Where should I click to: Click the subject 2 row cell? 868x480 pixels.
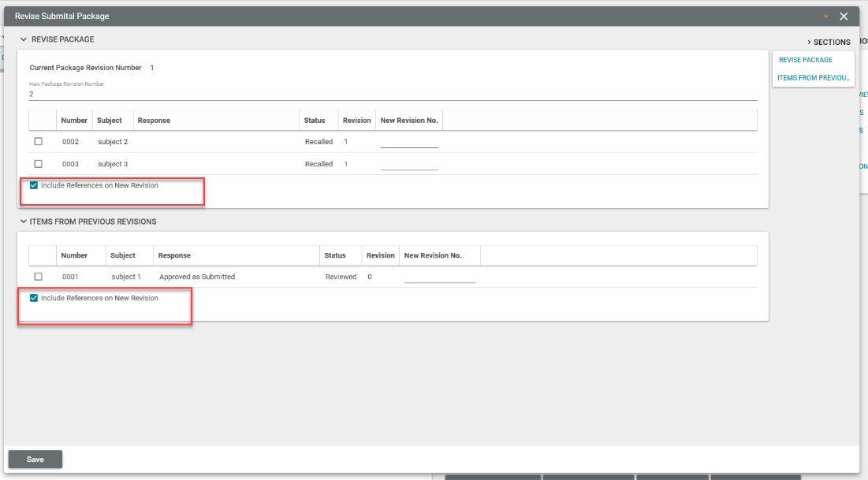(113, 142)
